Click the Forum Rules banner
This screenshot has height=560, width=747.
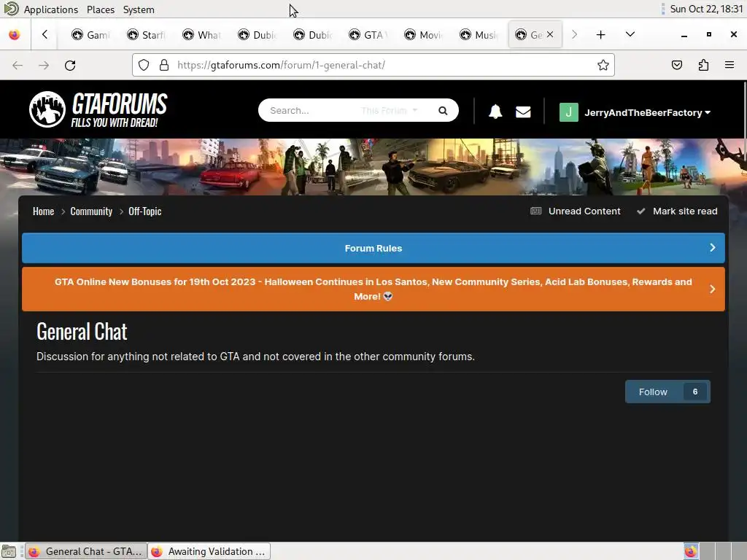(x=373, y=248)
